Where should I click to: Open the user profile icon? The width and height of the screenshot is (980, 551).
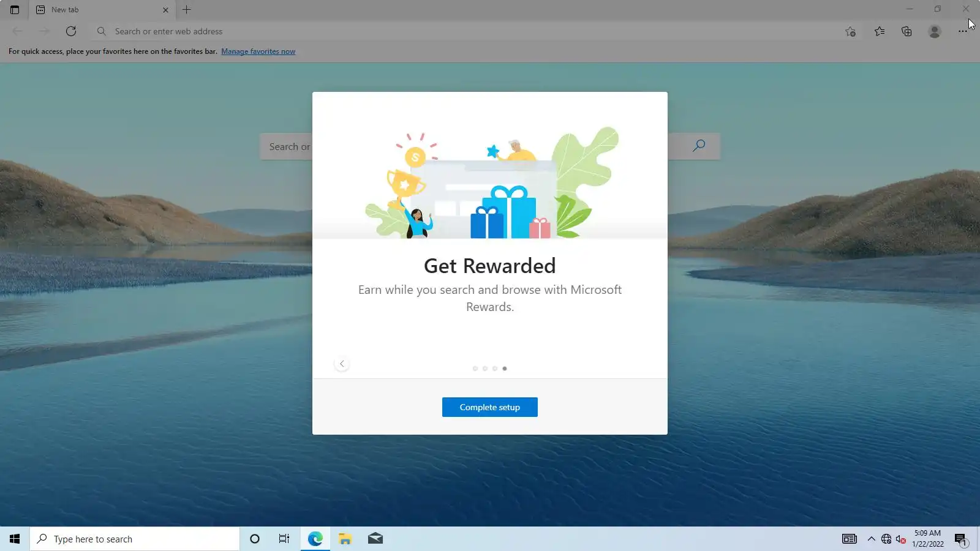coord(934,31)
